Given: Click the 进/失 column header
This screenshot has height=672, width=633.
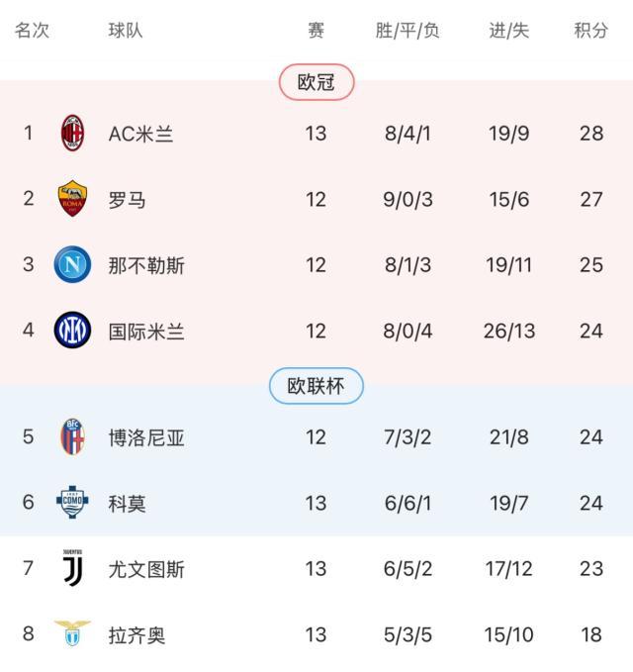Looking at the screenshot, I should click(x=509, y=31).
